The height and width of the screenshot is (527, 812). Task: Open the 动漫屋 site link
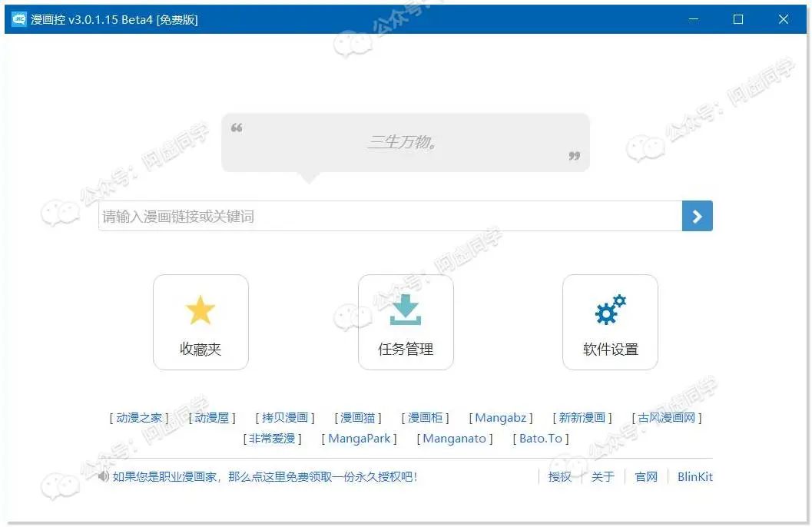click(212, 418)
